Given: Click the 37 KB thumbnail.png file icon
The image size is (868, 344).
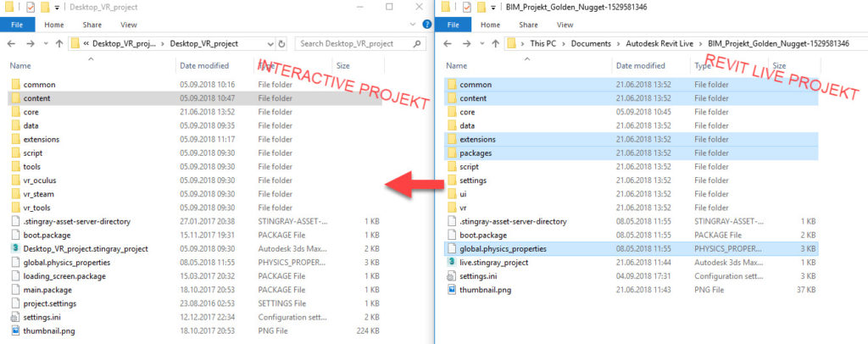Looking at the screenshot, I should (x=451, y=290).
